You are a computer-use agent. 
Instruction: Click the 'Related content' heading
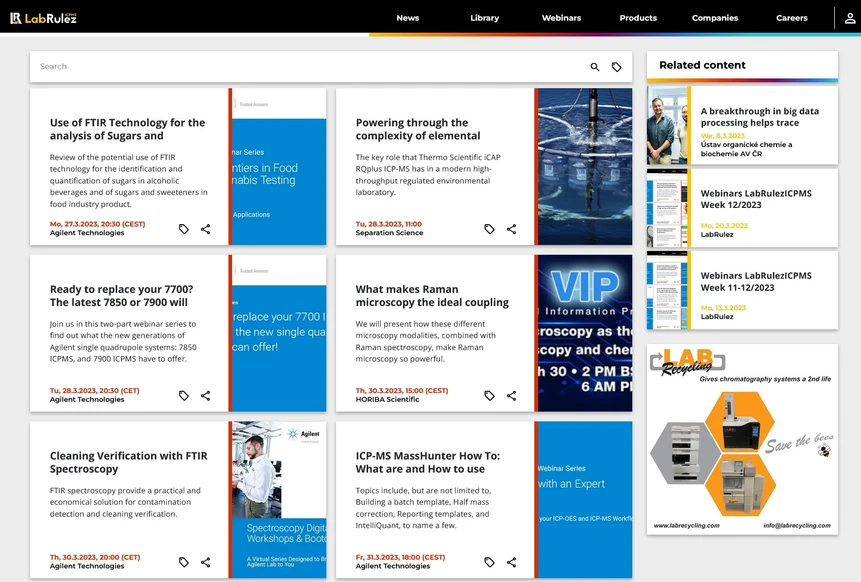click(702, 65)
